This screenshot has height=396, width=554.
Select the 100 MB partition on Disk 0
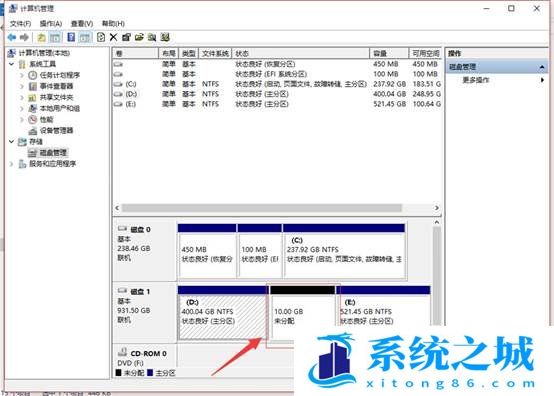[260, 251]
